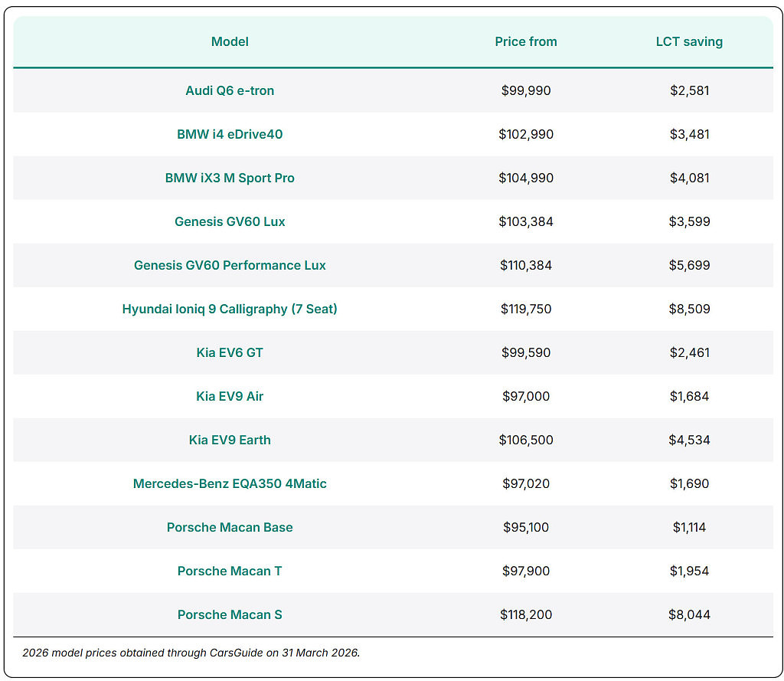Click the Price from column header
Image resolution: width=784 pixels, height=681 pixels.
point(526,41)
